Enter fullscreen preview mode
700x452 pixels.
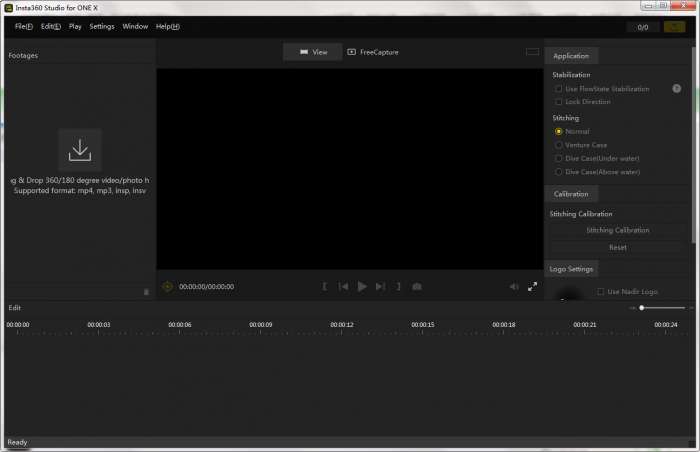(x=533, y=287)
